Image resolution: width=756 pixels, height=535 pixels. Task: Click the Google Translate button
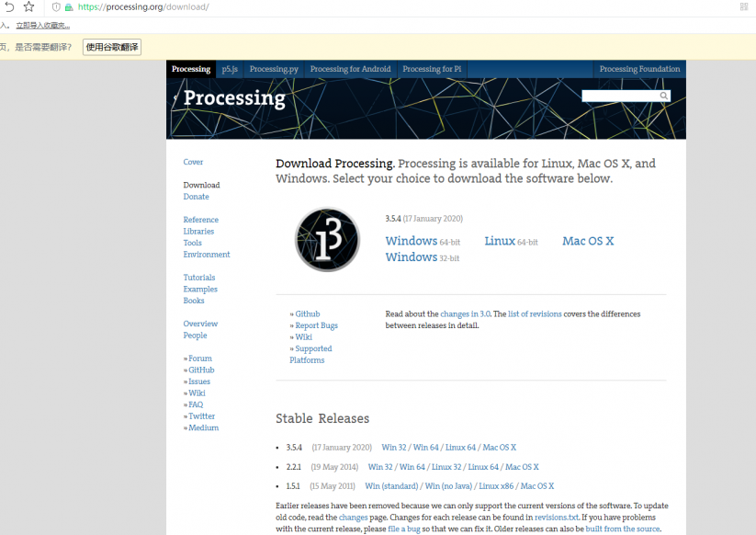[112, 47]
